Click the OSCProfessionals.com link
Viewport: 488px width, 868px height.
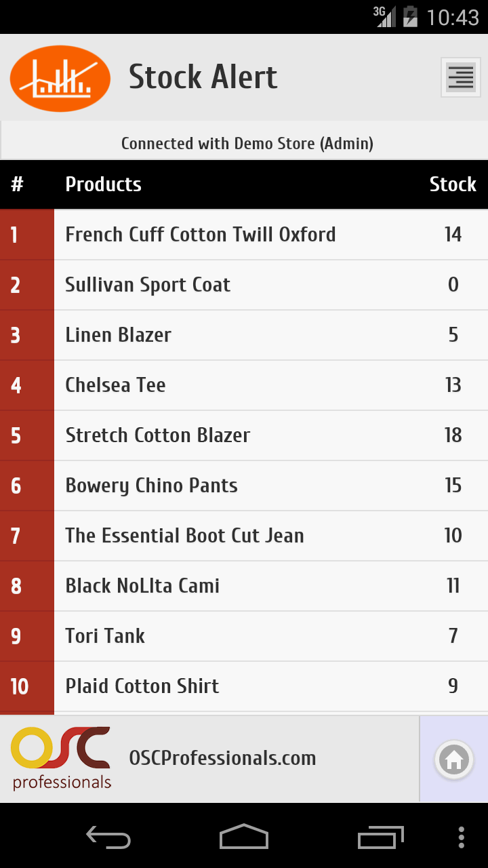(x=222, y=758)
